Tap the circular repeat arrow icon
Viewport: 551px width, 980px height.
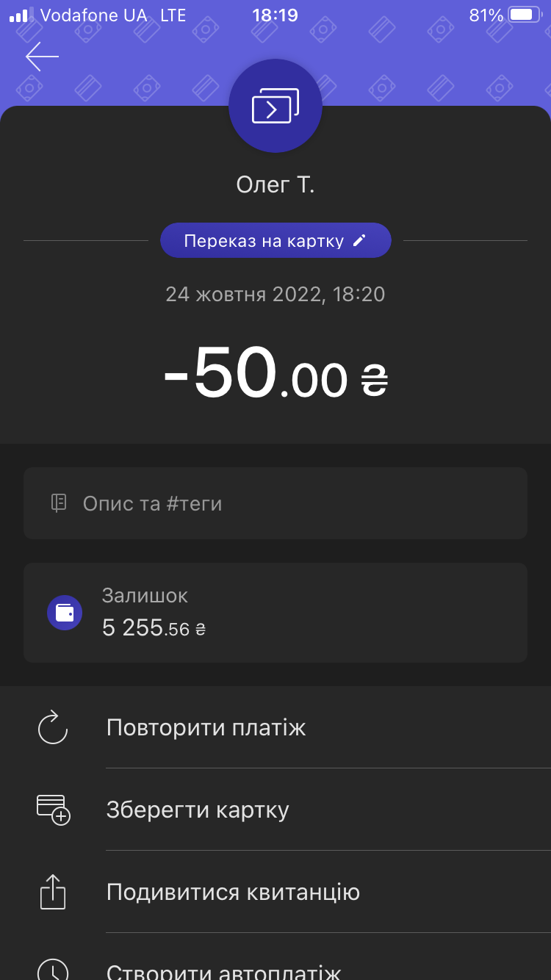(53, 728)
